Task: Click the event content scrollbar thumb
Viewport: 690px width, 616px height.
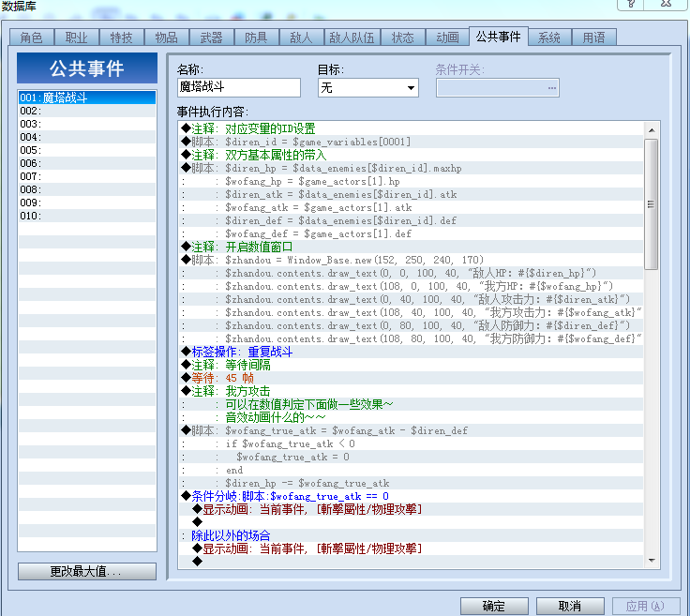Action: click(652, 203)
